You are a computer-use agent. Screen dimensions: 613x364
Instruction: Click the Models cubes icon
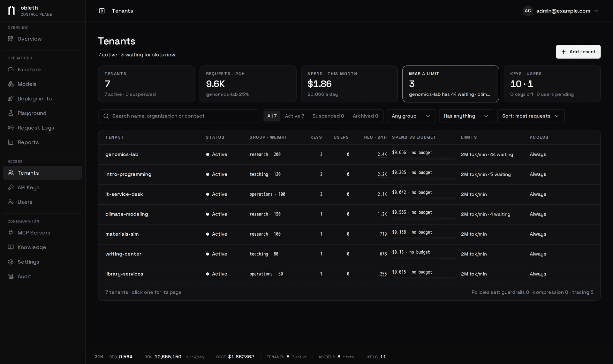11,84
